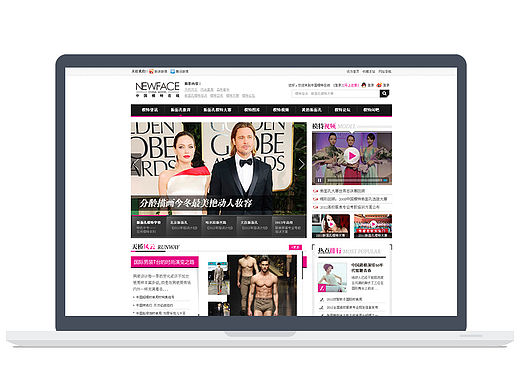
Task: Open the middle link in top-right utility bar
Action: pyautogui.click(x=368, y=71)
